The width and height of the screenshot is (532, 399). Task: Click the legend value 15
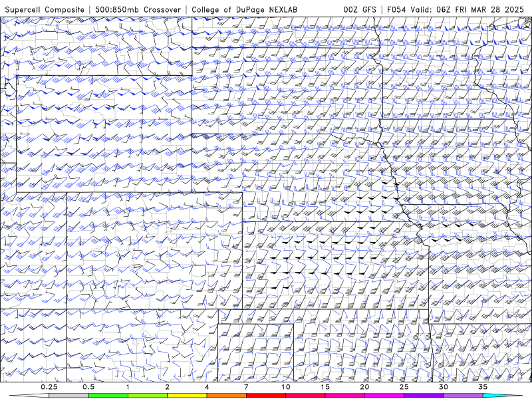[x=325, y=387]
